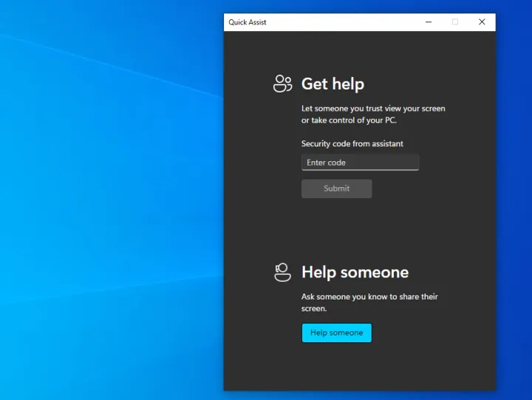Click empty title bar area beside Quick Assist
The height and width of the screenshot is (400, 532).
[x=340, y=22]
